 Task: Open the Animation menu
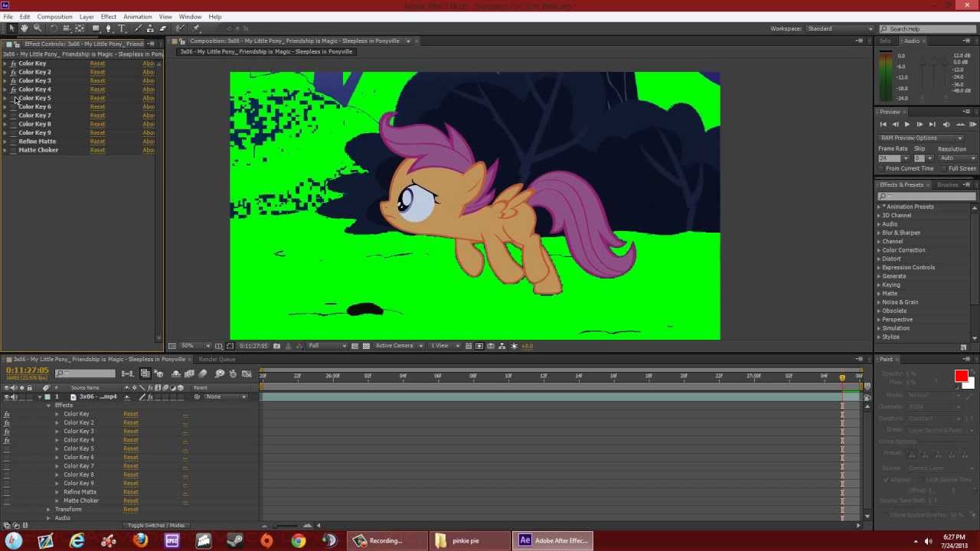click(138, 16)
